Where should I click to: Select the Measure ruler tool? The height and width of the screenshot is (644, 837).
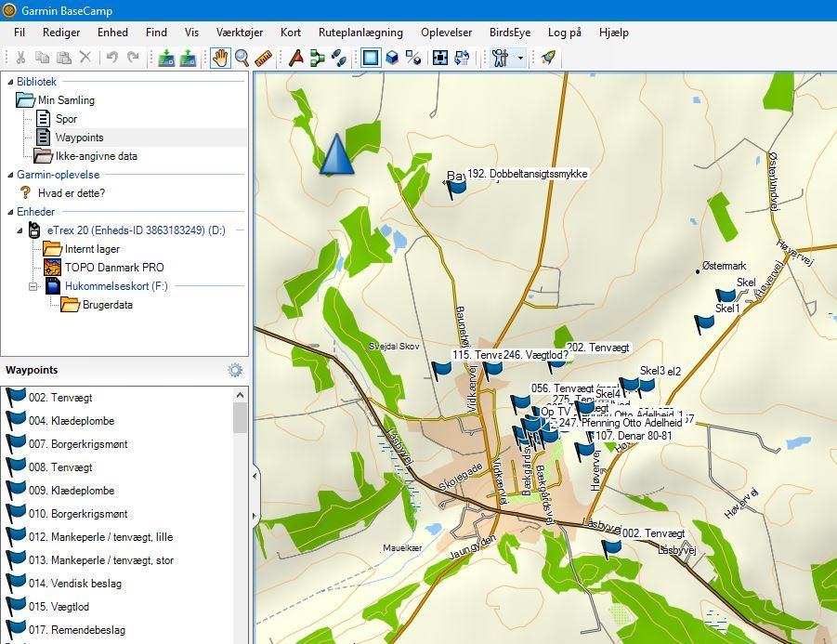click(263, 58)
